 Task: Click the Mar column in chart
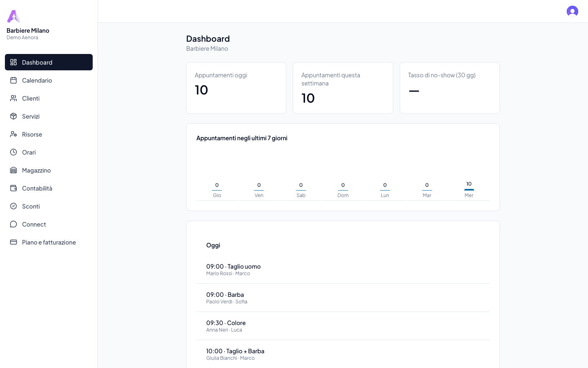[427, 190]
